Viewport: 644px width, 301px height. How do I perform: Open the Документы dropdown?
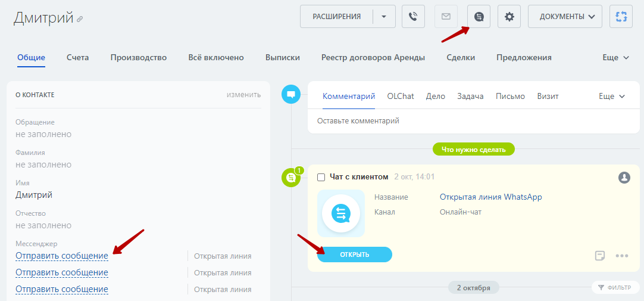tap(564, 17)
